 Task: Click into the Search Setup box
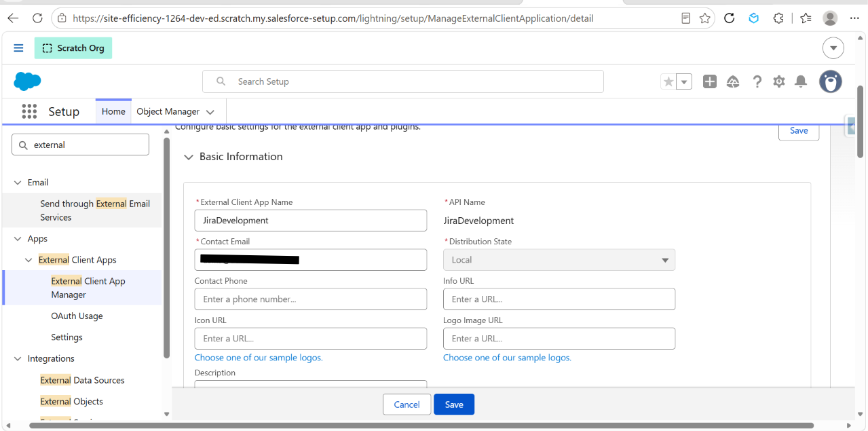tap(403, 81)
